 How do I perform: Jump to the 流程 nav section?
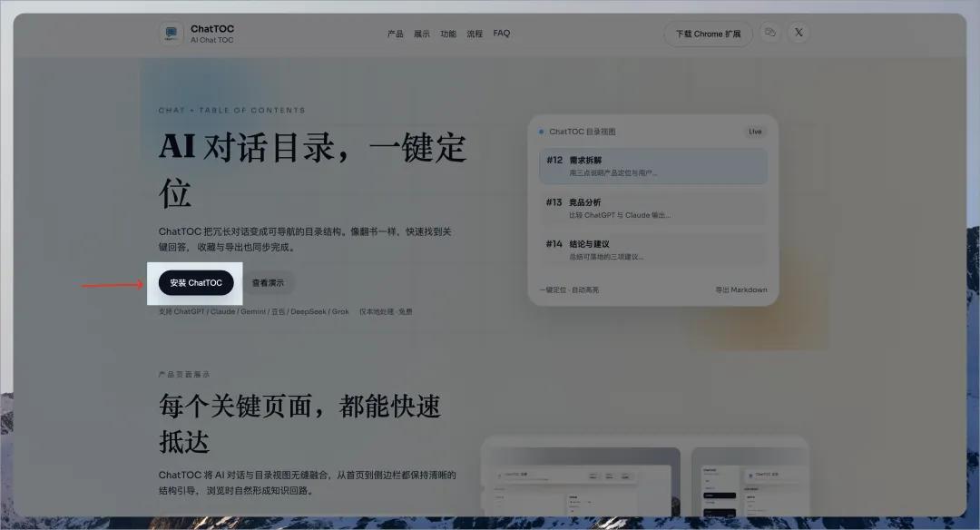(x=475, y=34)
